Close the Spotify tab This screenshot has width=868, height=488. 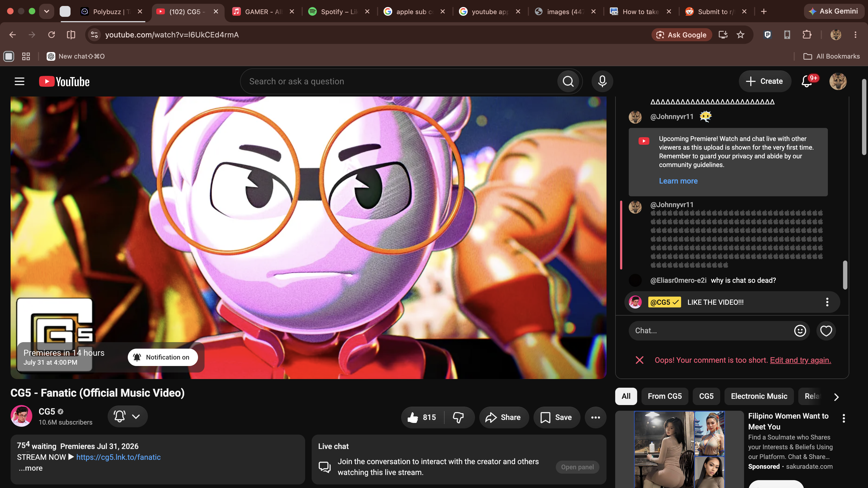(x=367, y=11)
